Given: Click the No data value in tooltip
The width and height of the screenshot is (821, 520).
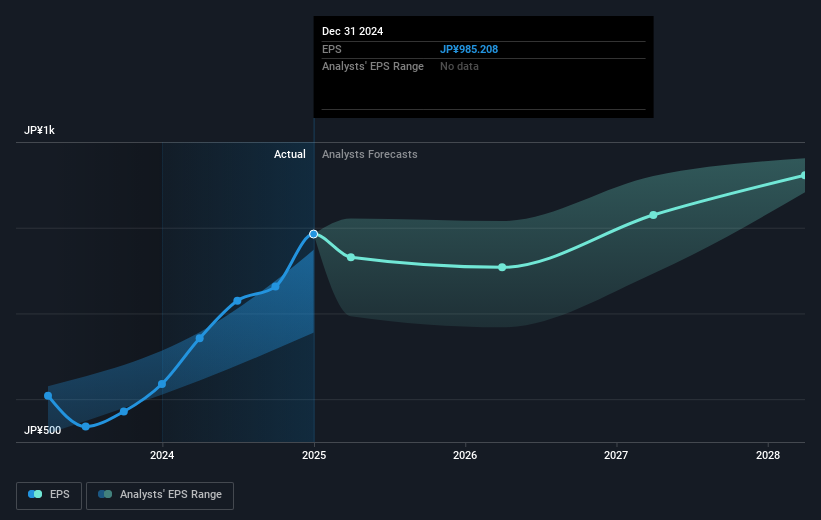Looking at the screenshot, I should coord(459,67).
